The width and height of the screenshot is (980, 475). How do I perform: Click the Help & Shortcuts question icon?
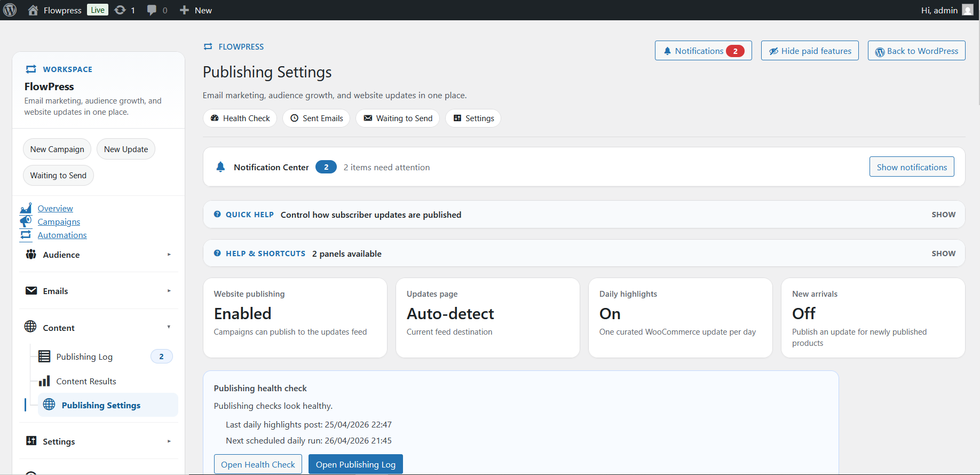point(217,253)
